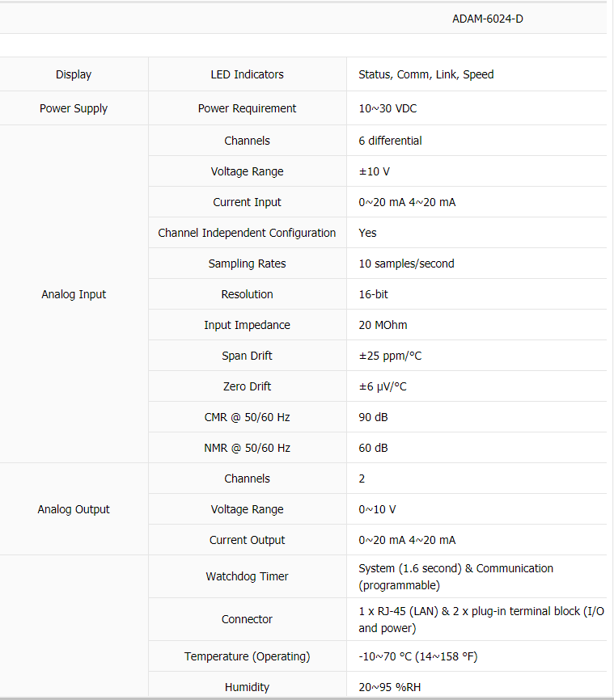
Task: Click the Input Impedance label
Action: point(247,325)
